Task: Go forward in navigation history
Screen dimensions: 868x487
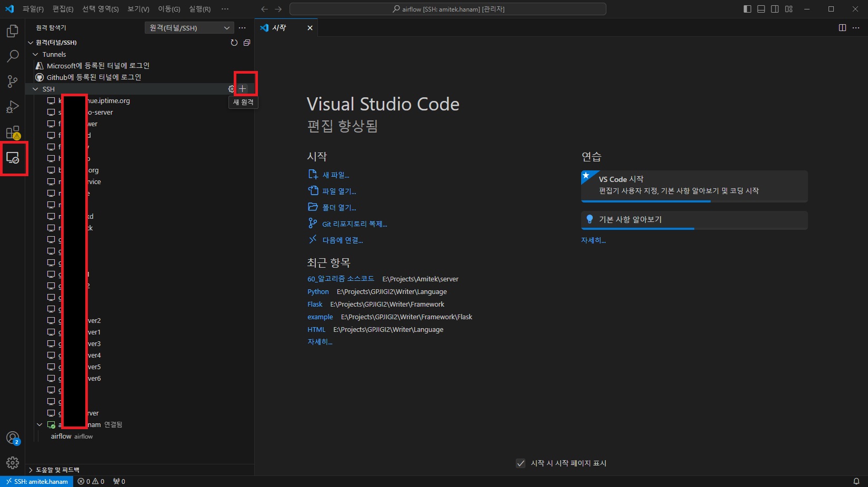Action: coord(278,9)
